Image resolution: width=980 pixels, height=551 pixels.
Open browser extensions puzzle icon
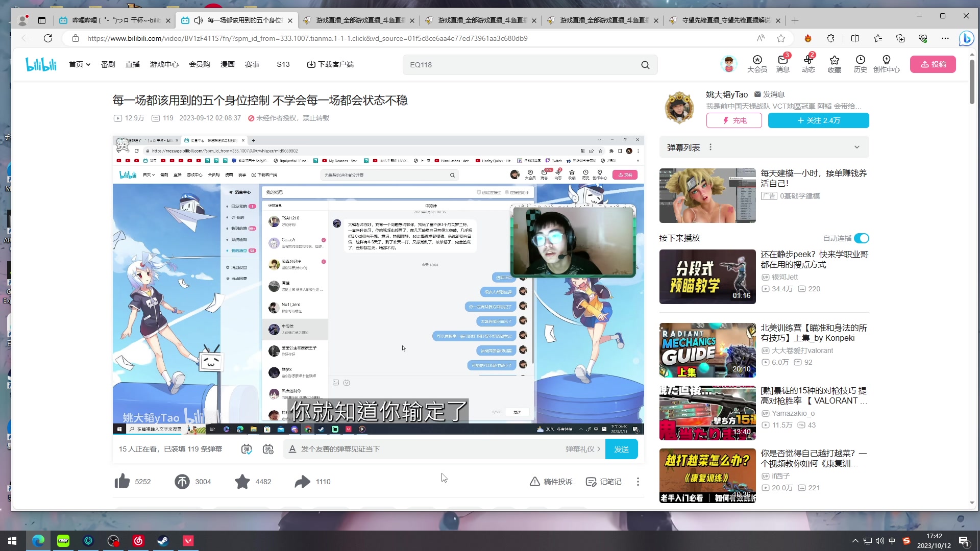coord(831,38)
